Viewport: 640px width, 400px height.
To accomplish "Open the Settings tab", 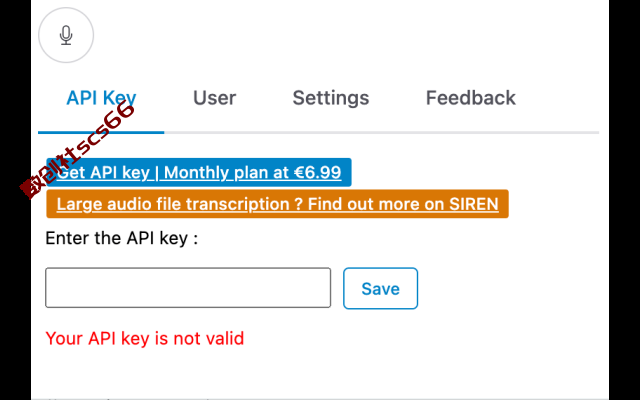I will tap(331, 98).
